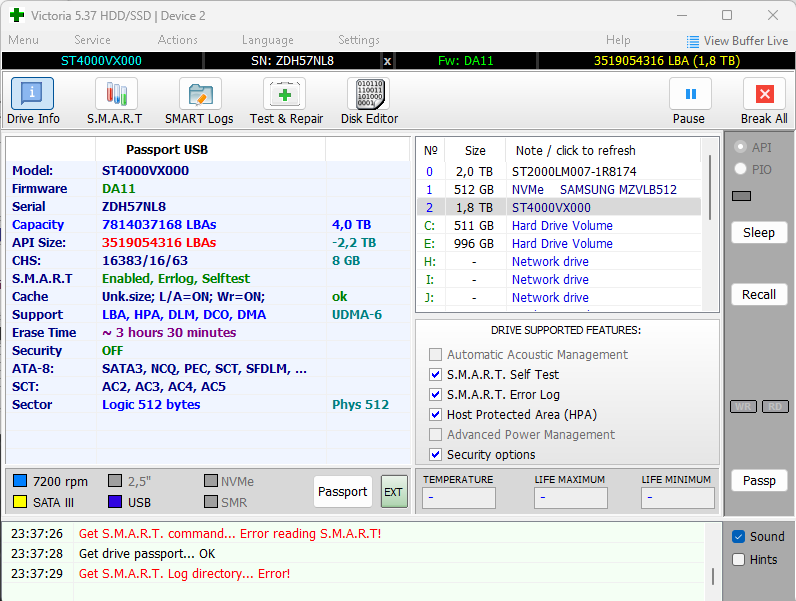Click the Get S.M.A.R.T. Log directory... Error! line
Viewport: 796px width, 601px height.
(185, 574)
